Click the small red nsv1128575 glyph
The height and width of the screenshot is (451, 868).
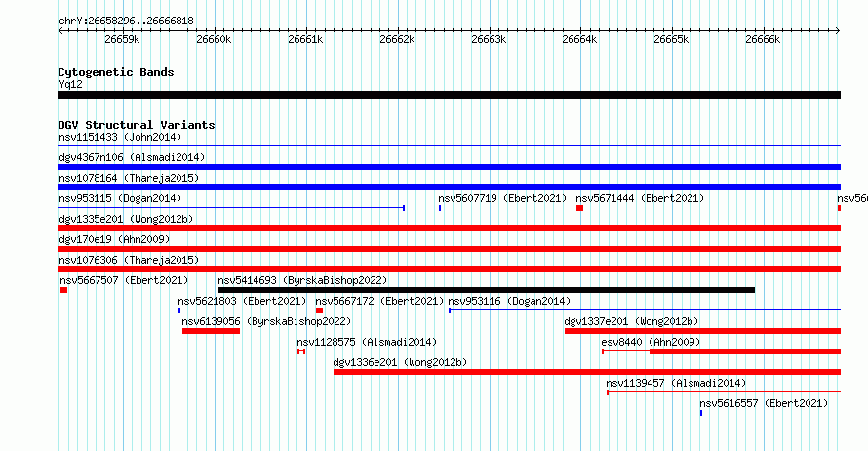tap(301, 351)
